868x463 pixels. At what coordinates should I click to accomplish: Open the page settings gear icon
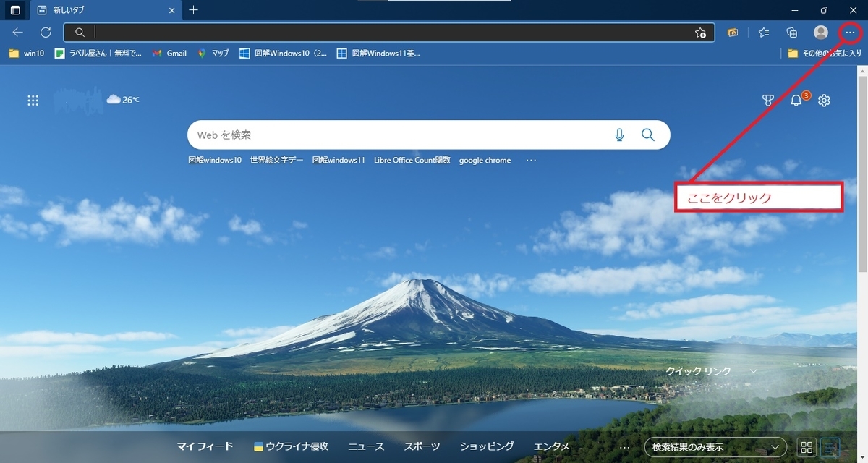[824, 100]
